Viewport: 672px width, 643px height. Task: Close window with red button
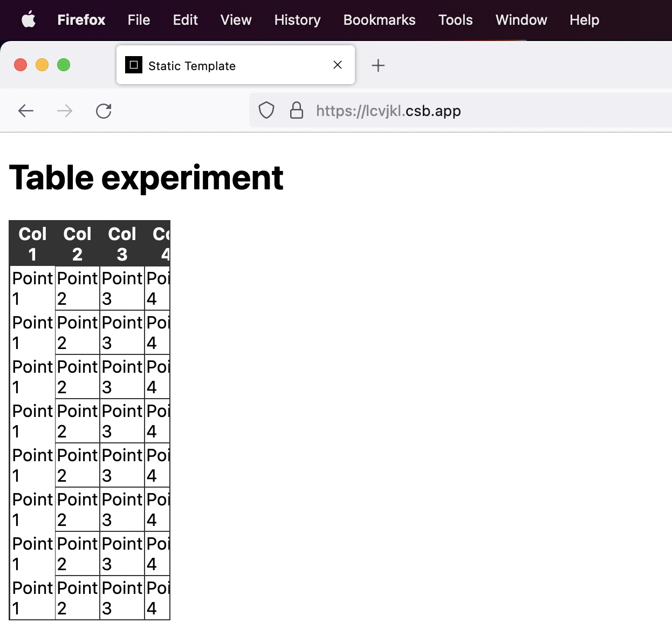[20, 65]
